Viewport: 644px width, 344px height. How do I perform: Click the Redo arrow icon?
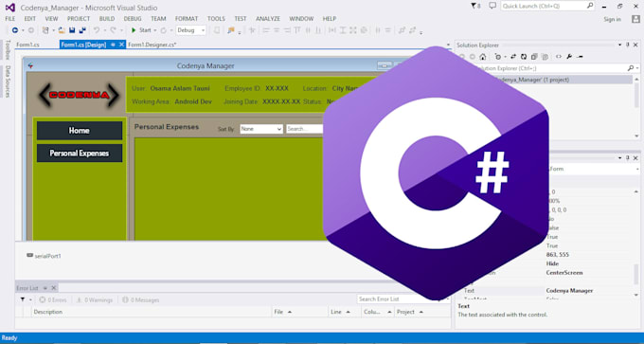pos(113,30)
